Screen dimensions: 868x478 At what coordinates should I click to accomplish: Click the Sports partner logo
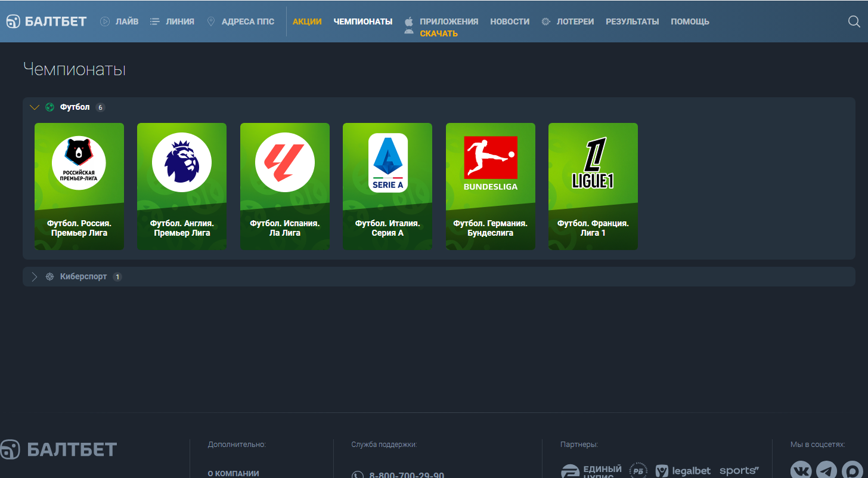pos(739,471)
